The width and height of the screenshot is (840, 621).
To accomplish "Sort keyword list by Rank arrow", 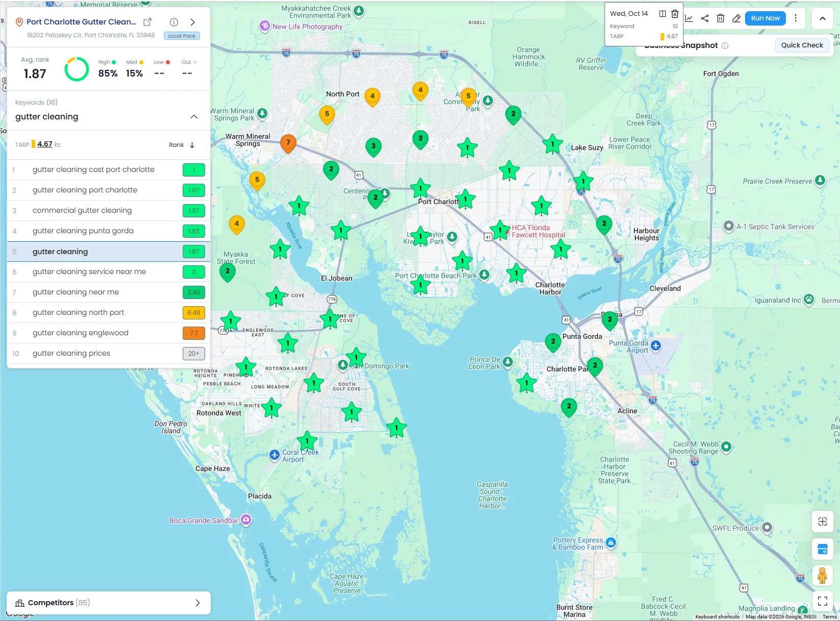I will click(x=192, y=145).
